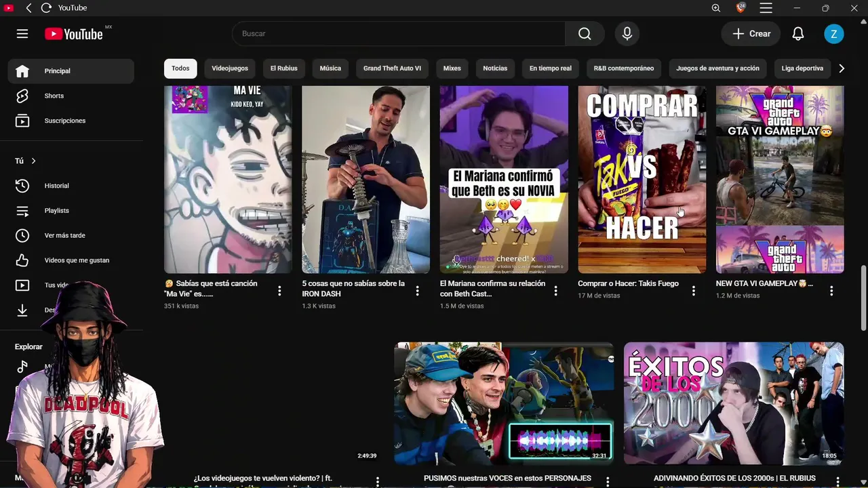This screenshot has height=488, width=868.
Task: Click the Buscar search field
Action: pos(399,34)
